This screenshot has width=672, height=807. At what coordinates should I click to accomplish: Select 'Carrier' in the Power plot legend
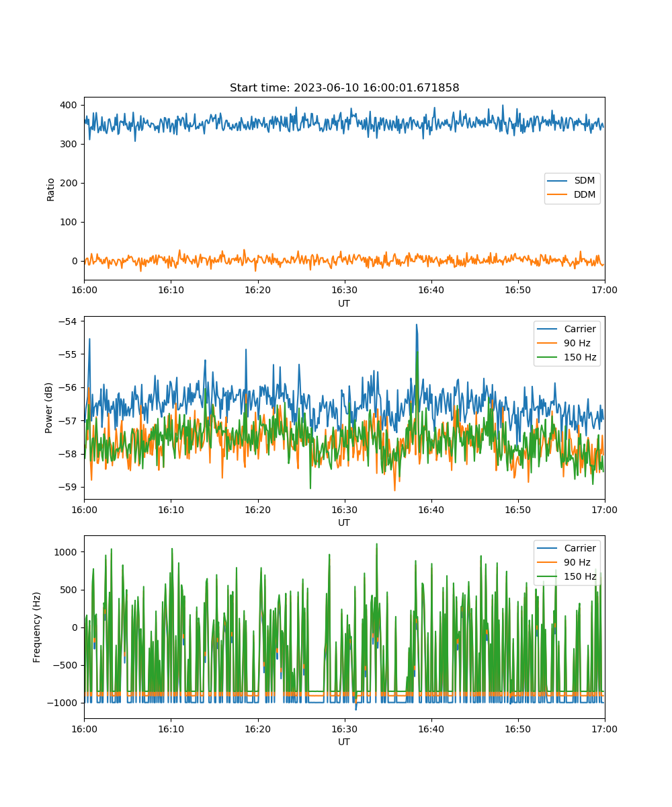click(x=566, y=329)
